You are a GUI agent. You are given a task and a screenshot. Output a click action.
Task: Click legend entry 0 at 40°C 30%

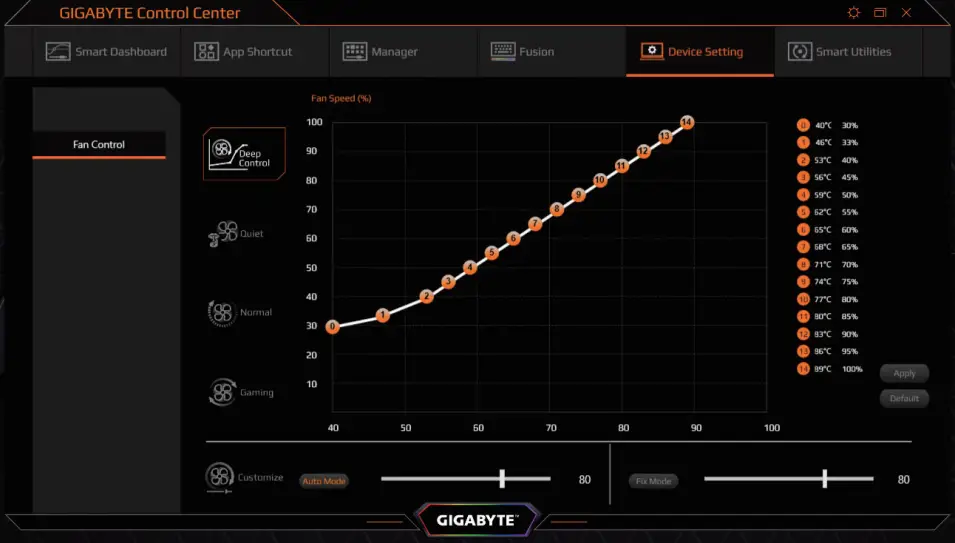tap(828, 125)
